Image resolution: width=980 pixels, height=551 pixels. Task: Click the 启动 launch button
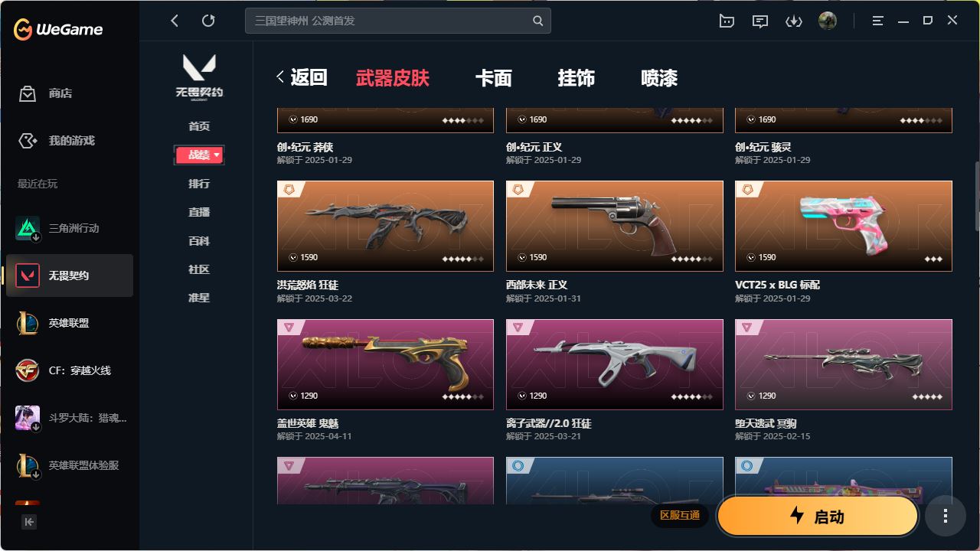coord(818,516)
